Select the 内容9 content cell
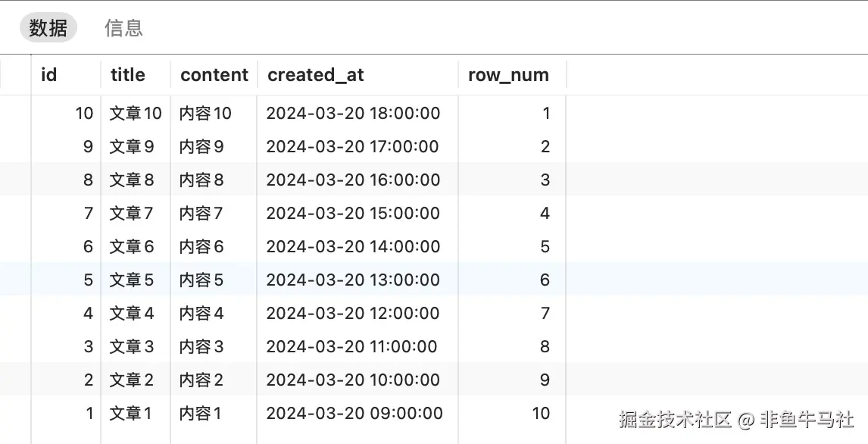868x444 pixels. point(201,147)
